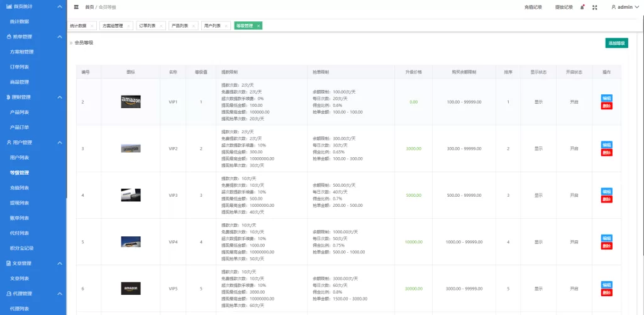The image size is (644, 315).
Task: Click the 添加等级 button
Action: point(616,43)
